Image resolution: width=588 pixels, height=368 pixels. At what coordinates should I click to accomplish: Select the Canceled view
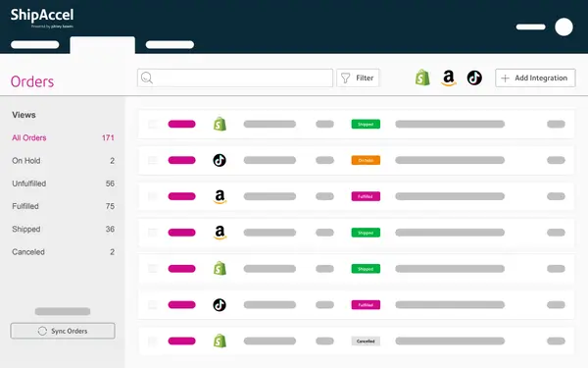click(63, 252)
